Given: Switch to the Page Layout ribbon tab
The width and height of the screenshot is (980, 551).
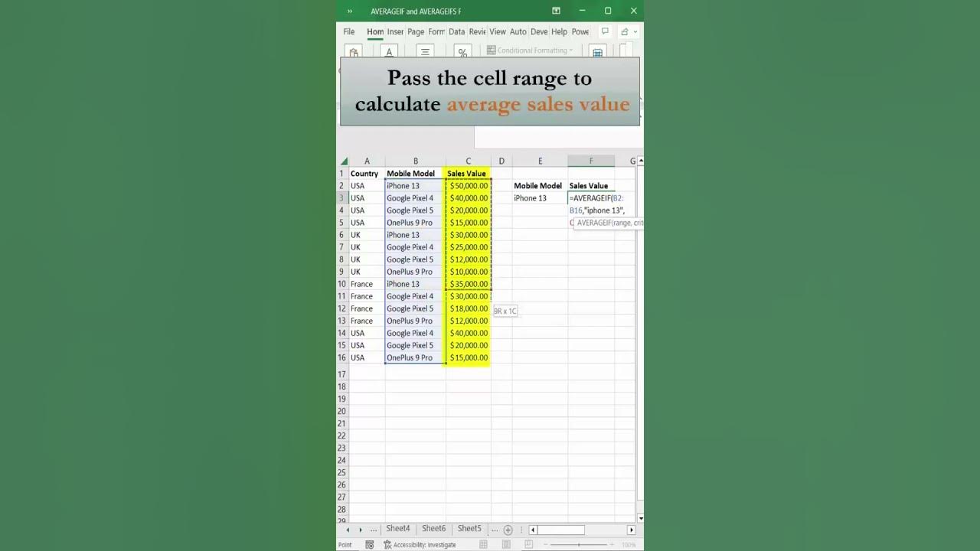Looking at the screenshot, I should [416, 31].
